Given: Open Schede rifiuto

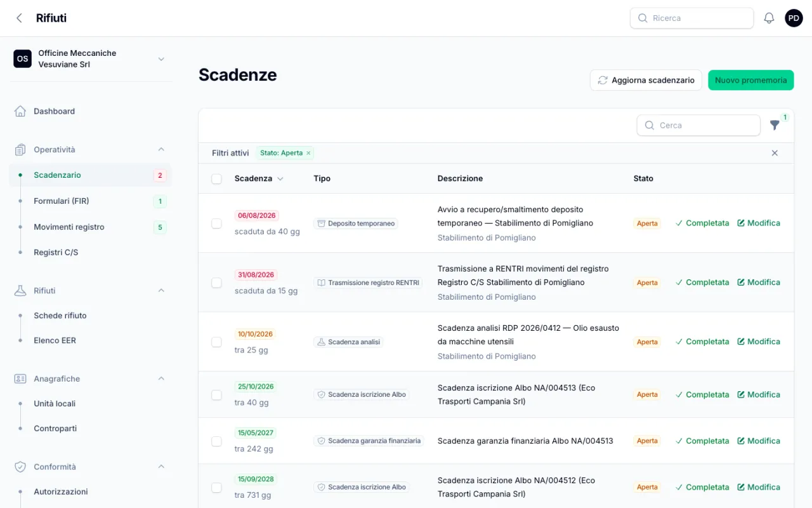Looking at the screenshot, I should tap(90, 316).
